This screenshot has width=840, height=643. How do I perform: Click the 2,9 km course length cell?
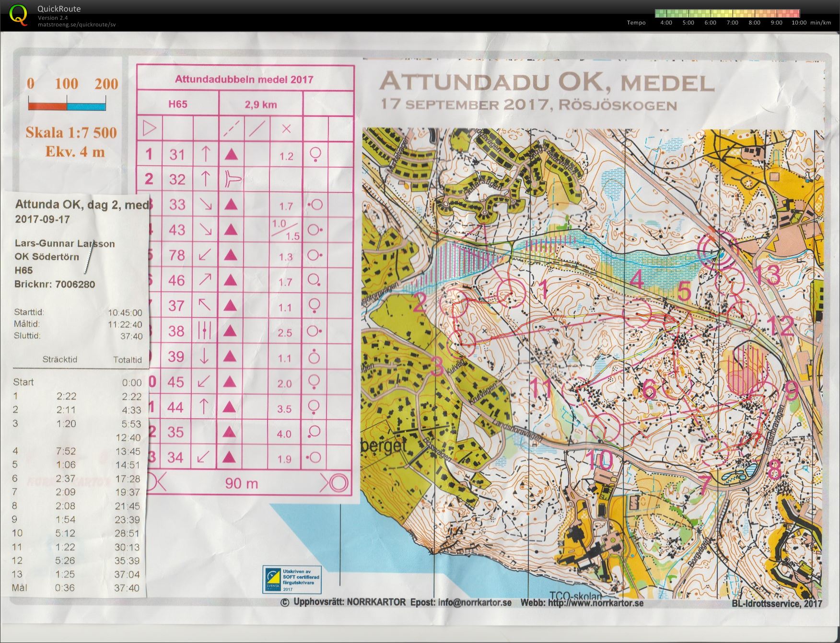261,104
